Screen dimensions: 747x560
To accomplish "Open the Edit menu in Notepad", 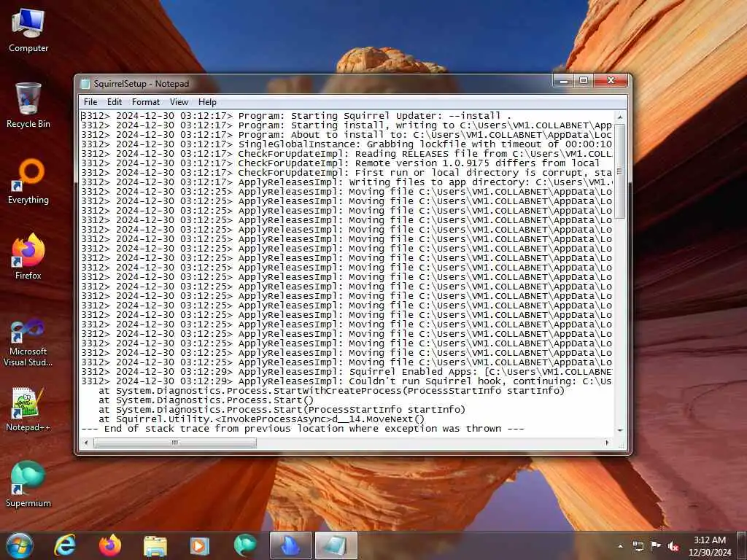I will [115, 102].
